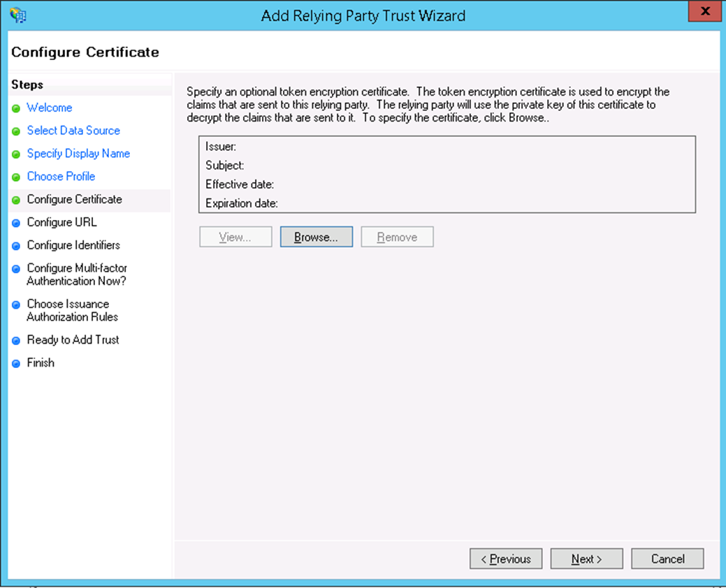This screenshot has height=588, width=726.
Task: Jump to Specify Display Name step
Action: [x=78, y=154]
